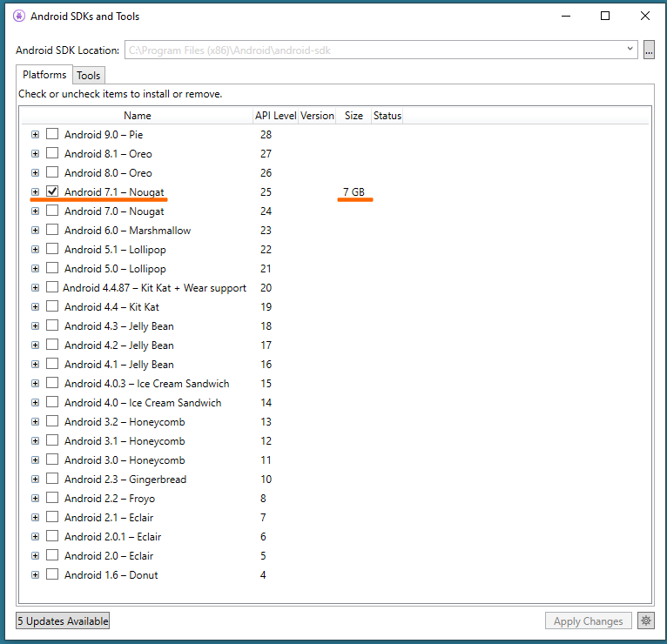Click the 5 Updates Available button
This screenshot has width=667, height=644.
pyautogui.click(x=63, y=621)
